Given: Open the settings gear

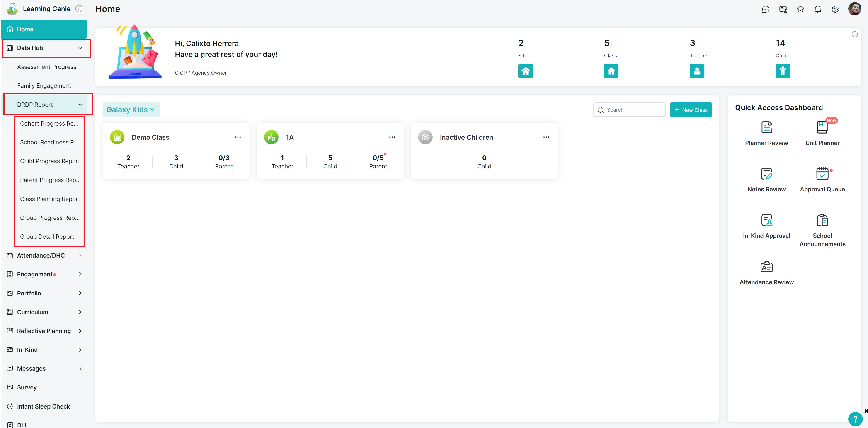Looking at the screenshot, I should point(835,9).
